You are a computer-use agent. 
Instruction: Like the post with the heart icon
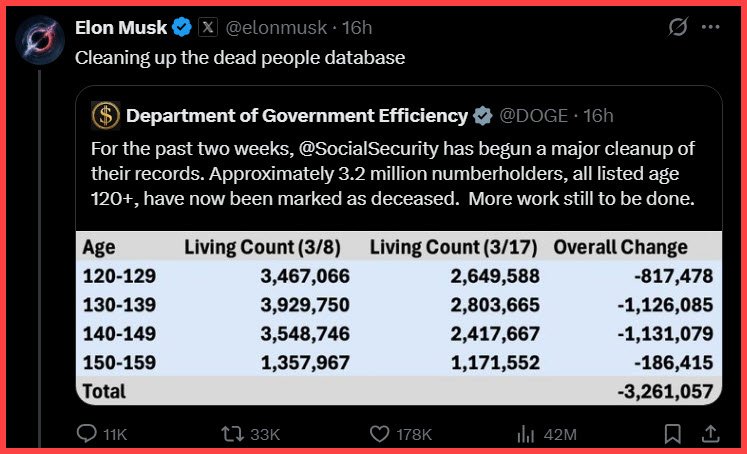click(x=379, y=434)
